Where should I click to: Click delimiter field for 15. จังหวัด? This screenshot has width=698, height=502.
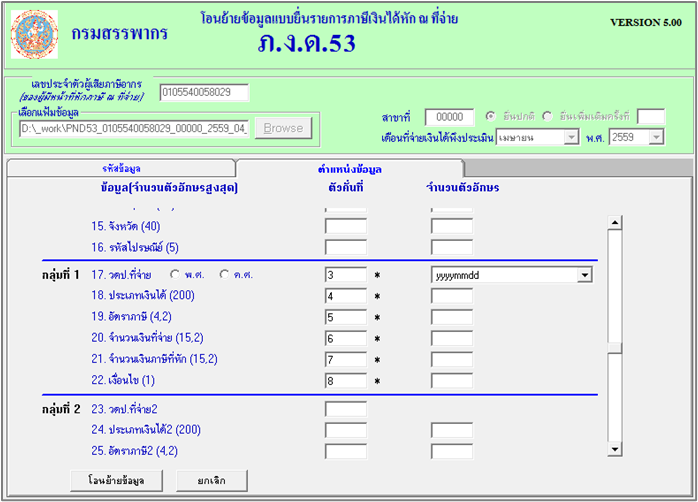pyautogui.click(x=346, y=226)
